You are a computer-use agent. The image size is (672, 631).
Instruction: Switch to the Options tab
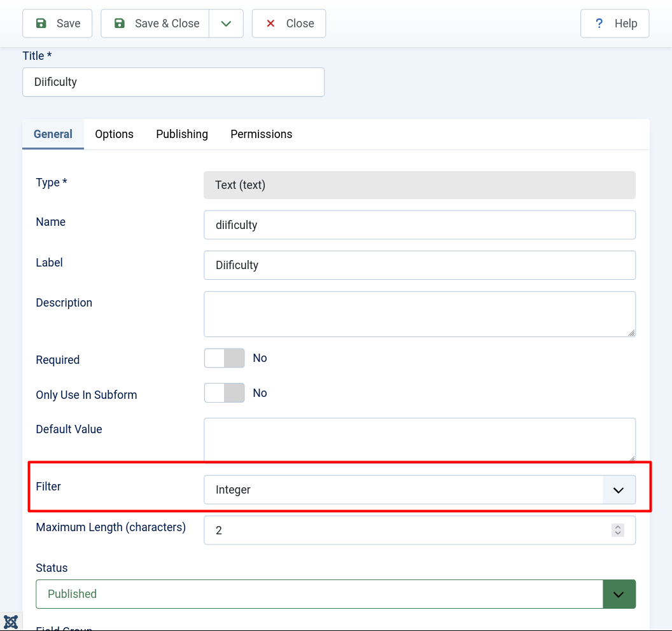[x=114, y=134]
